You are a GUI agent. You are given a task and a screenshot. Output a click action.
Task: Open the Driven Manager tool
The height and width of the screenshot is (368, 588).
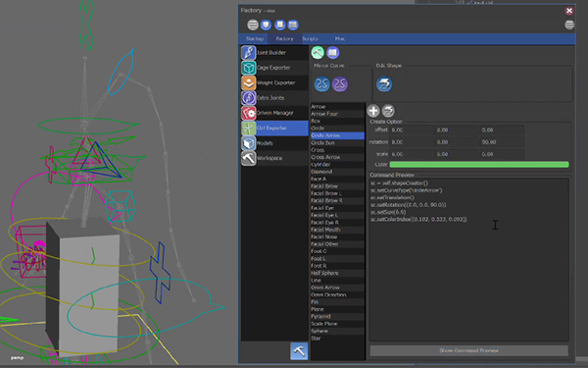(x=274, y=113)
